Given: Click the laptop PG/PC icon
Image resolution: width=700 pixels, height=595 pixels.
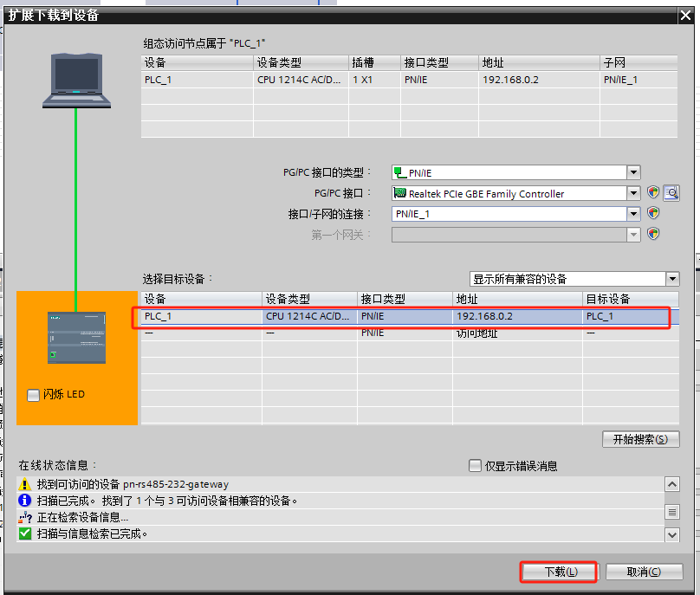Looking at the screenshot, I should [x=76, y=81].
